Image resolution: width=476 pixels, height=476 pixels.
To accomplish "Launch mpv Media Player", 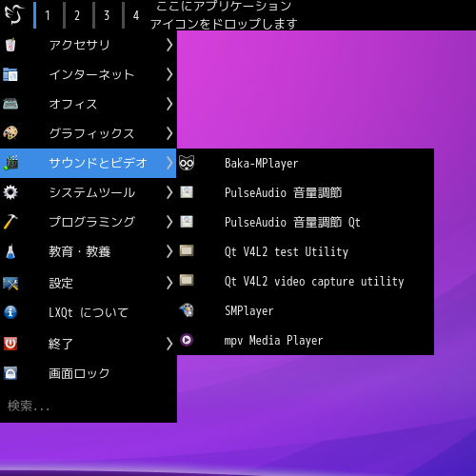I will [x=306, y=340].
